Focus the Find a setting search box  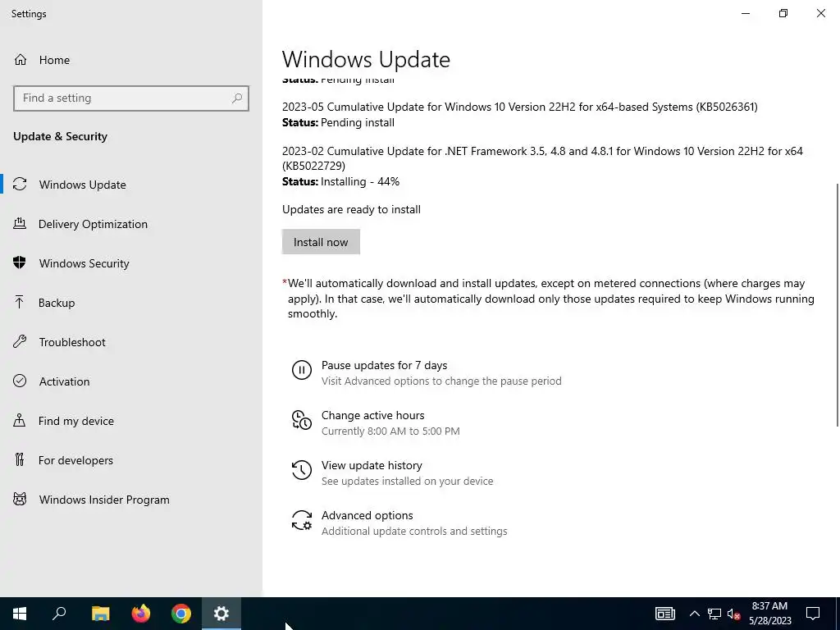tap(131, 98)
